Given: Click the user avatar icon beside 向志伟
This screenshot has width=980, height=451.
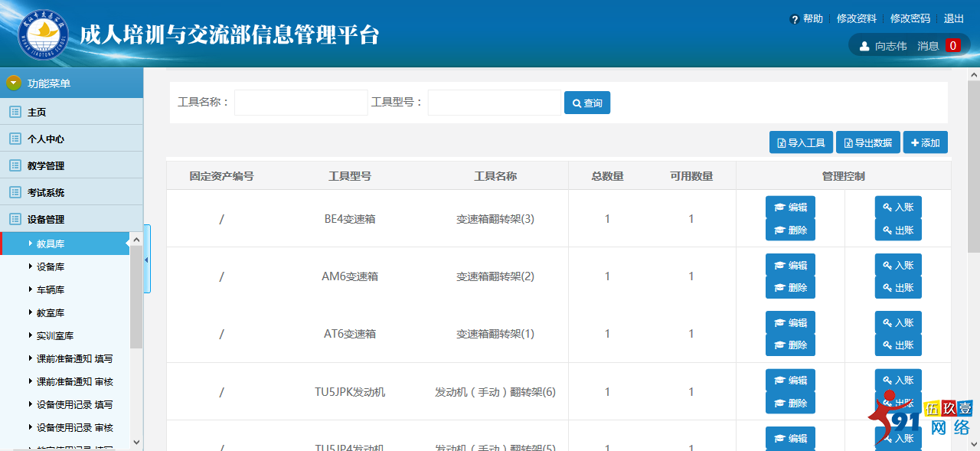Looking at the screenshot, I should click(864, 46).
